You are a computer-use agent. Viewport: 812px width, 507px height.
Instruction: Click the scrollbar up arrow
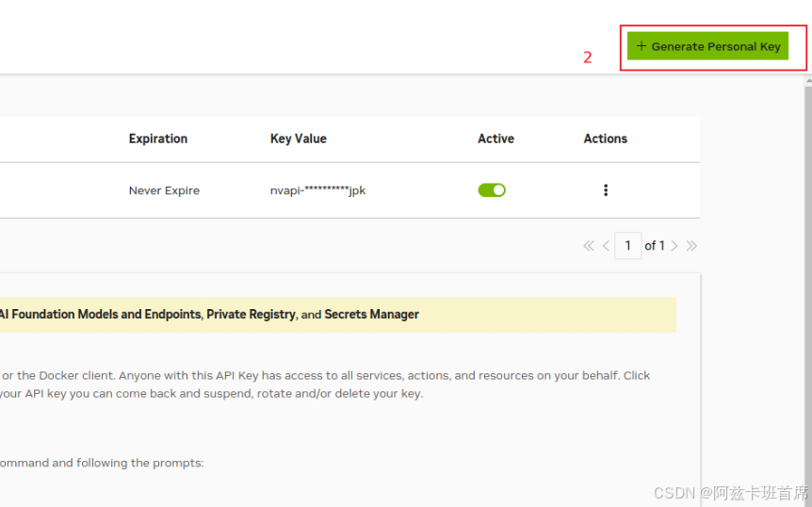point(807,82)
